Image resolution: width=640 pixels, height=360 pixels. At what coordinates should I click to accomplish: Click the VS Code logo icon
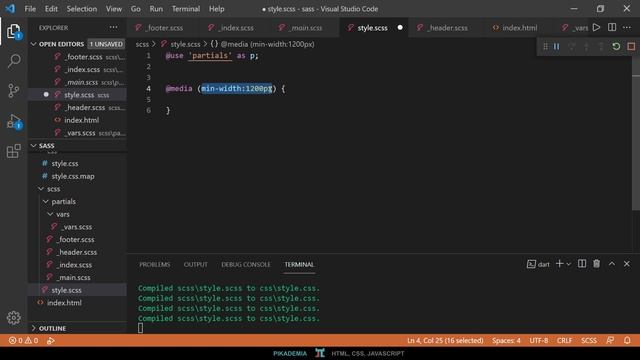coord(10,9)
